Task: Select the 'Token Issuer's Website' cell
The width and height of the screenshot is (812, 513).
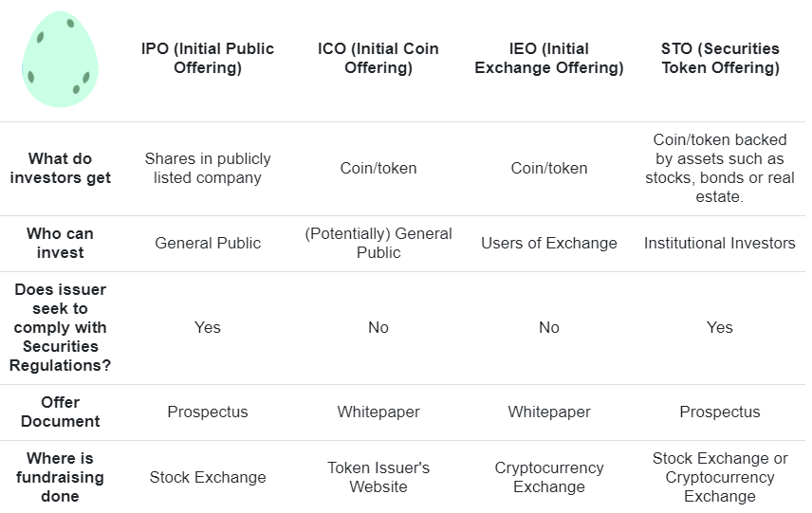Action: (378, 477)
